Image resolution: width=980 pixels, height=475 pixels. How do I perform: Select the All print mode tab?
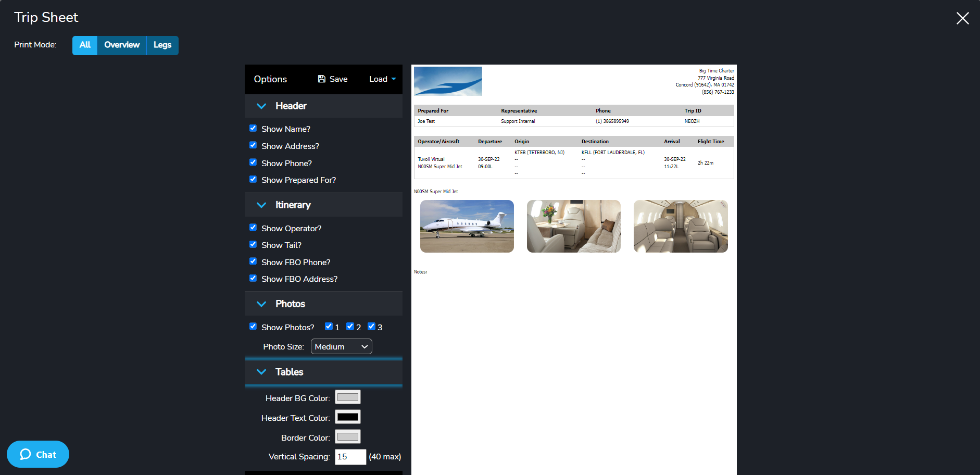[84, 45]
